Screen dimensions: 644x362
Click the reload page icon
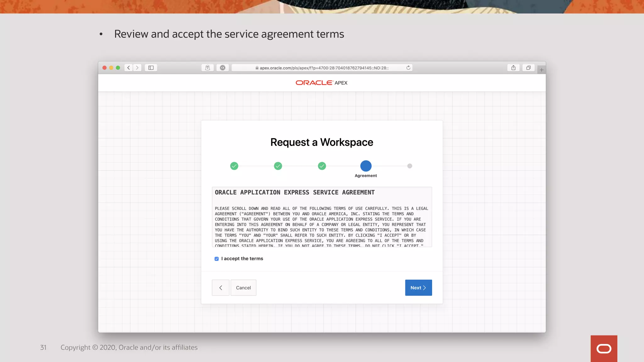[408, 68]
